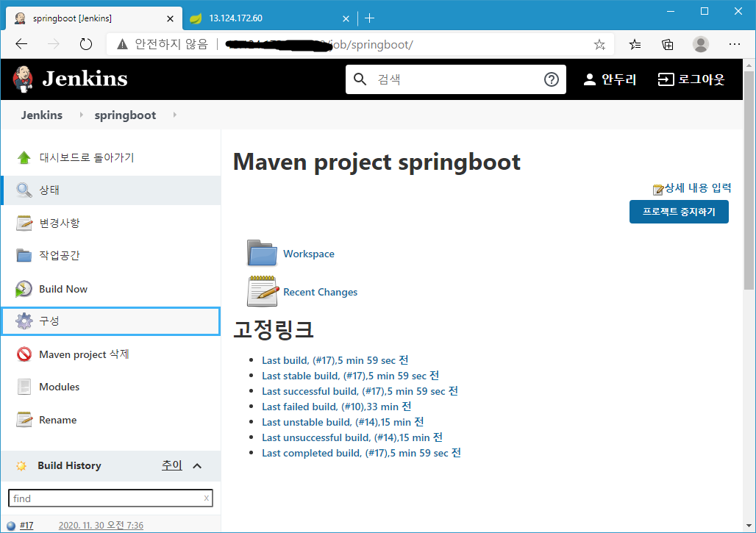Open browser collections icon
This screenshot has height=533, width=756.
(668, 45)
